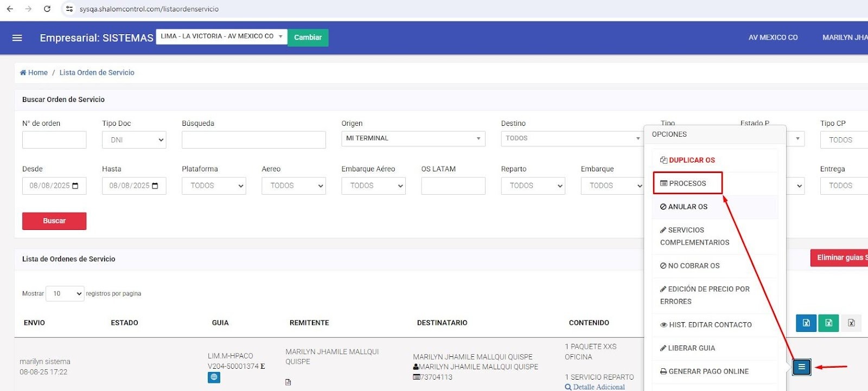Click the green Cambiar button

point(308,37)
